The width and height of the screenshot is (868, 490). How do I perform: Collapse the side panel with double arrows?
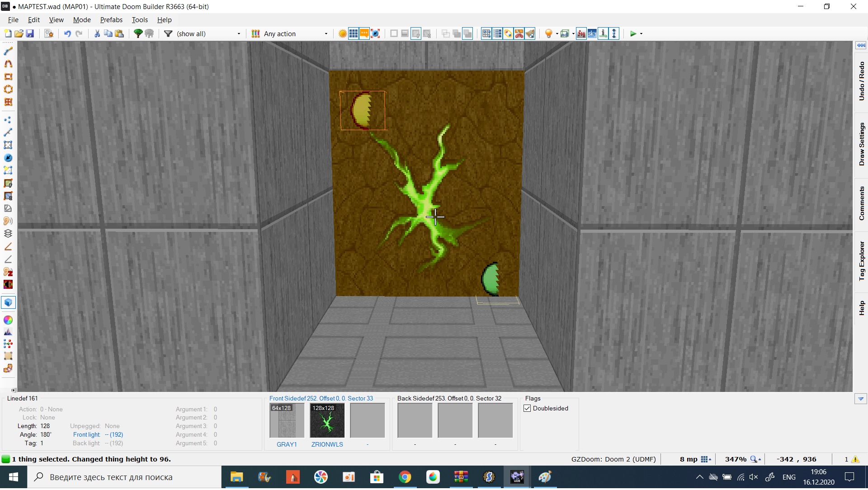tap(861, 45)
